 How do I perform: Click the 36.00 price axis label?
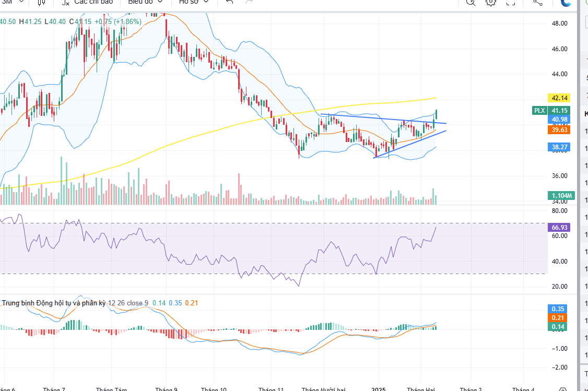point(559,176)
